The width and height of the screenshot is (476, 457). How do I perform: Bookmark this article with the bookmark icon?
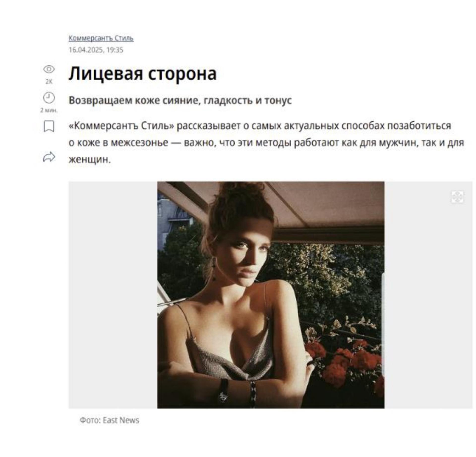pos(49,126)
